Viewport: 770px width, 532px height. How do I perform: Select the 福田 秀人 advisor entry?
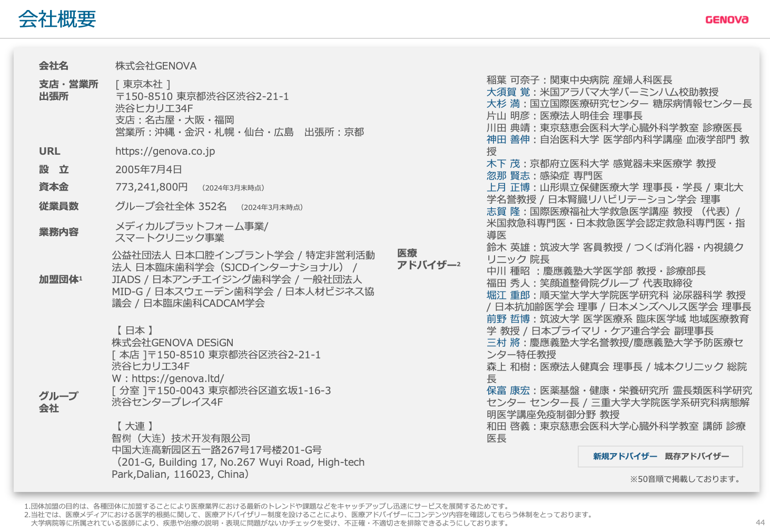click(x=589, y=283)
